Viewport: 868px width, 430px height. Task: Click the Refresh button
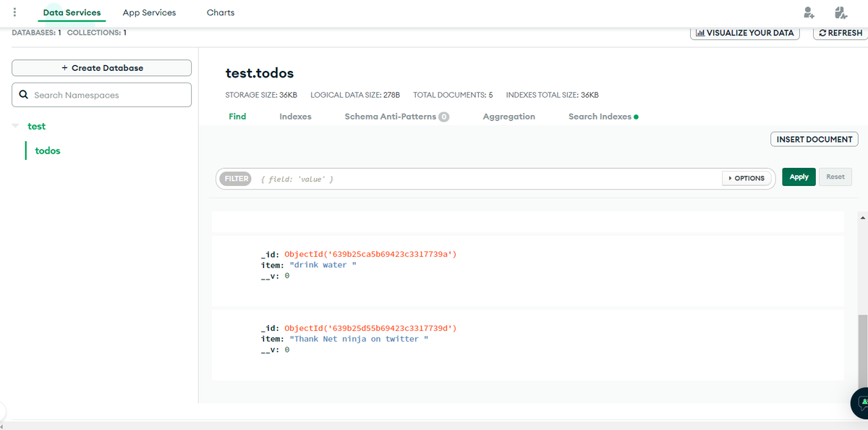pos(841,33)
